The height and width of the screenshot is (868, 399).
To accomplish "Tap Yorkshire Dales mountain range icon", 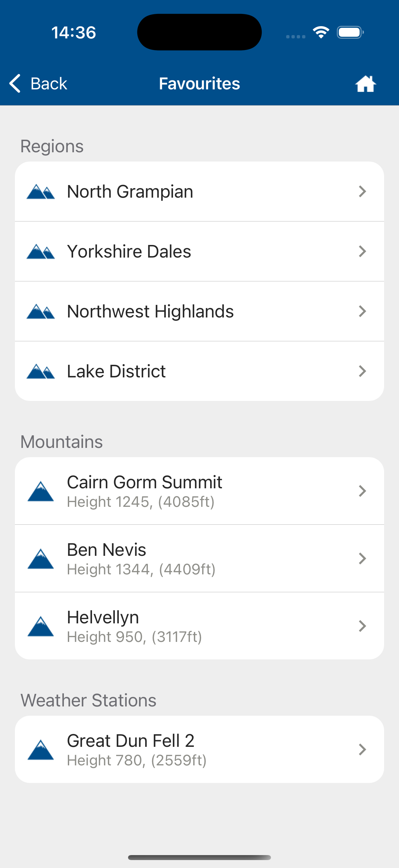I will (40, 252).
